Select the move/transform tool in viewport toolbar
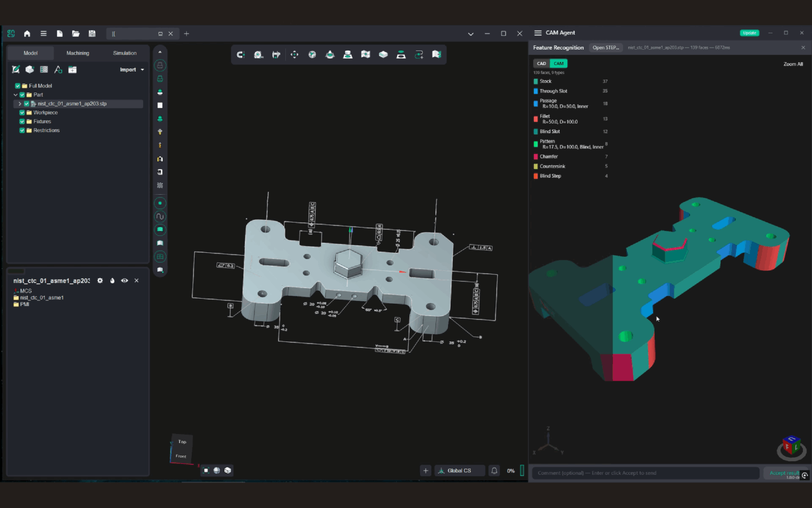The width and height of the screenshot is (812, 508). click(x=294, y=54)
